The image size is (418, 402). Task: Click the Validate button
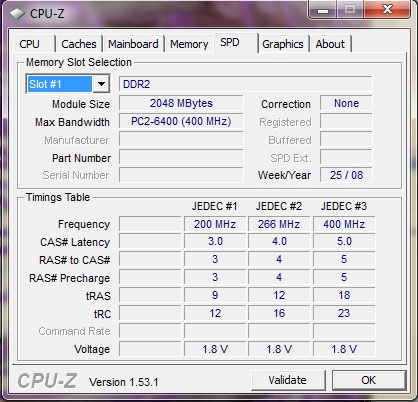click(288, 380)
